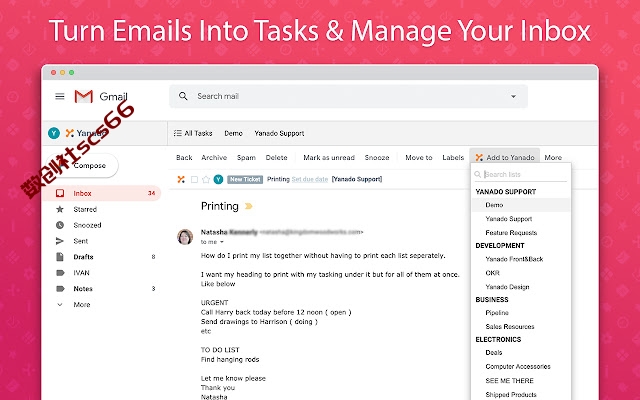Viewport: 640px width, 400px height.
Task: Expand More sidebar chevron
Action: [x=60, y=304]
